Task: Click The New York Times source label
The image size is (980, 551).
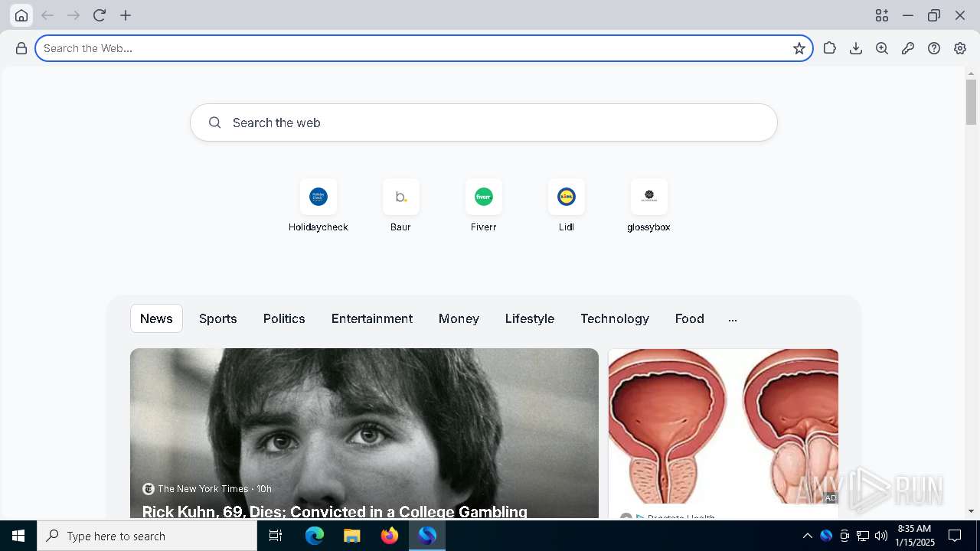Action: (203, 488)
